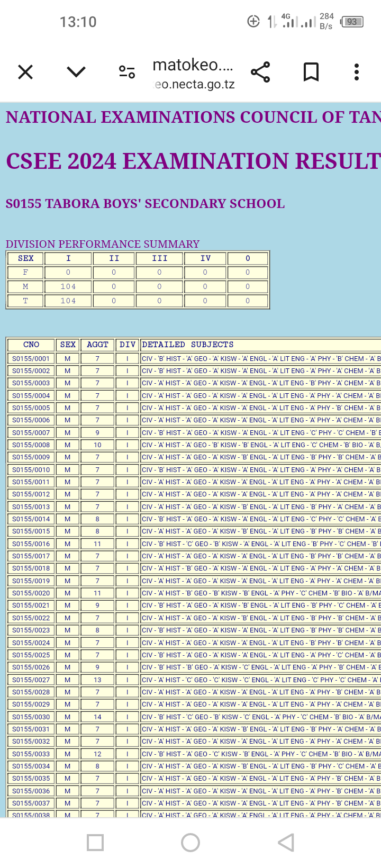
Task: Select the CSEE 2024 EXAMINATION RESULTS heading
Action: (193, 161)
